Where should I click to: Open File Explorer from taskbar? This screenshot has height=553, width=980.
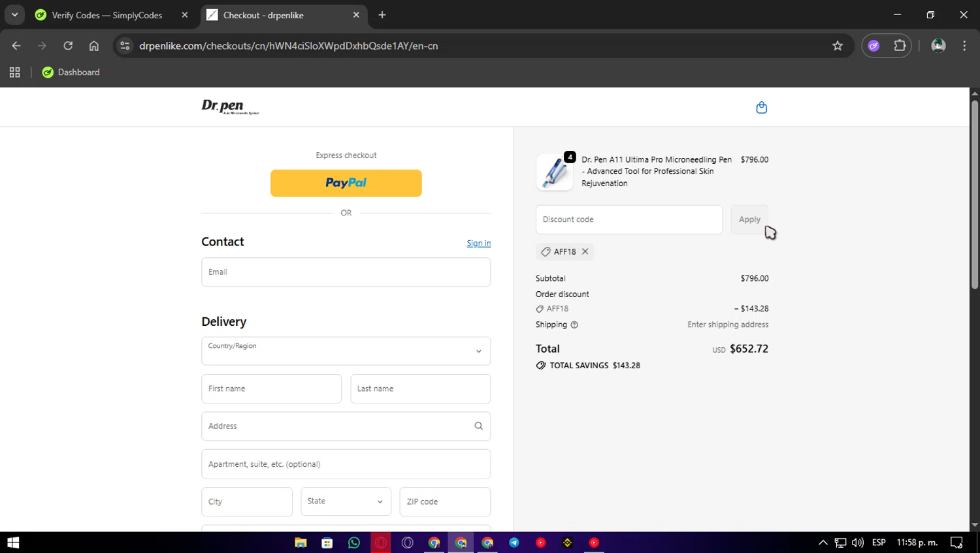tap(301, 543)
